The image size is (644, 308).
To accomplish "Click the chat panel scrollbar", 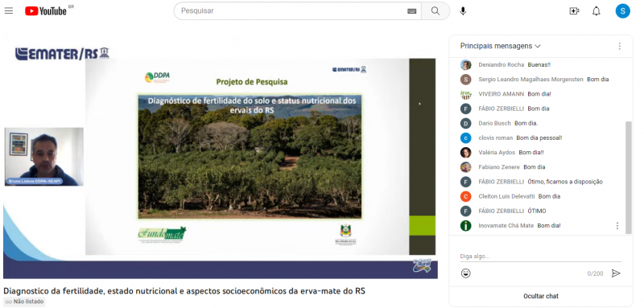I will coord(629,177).
